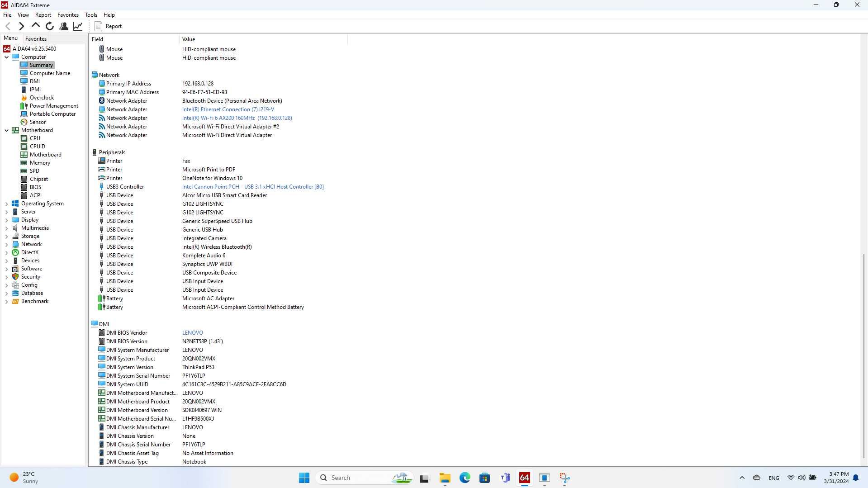
Task: Open the IPMI tree item
Action: click(x=35, y=90)
